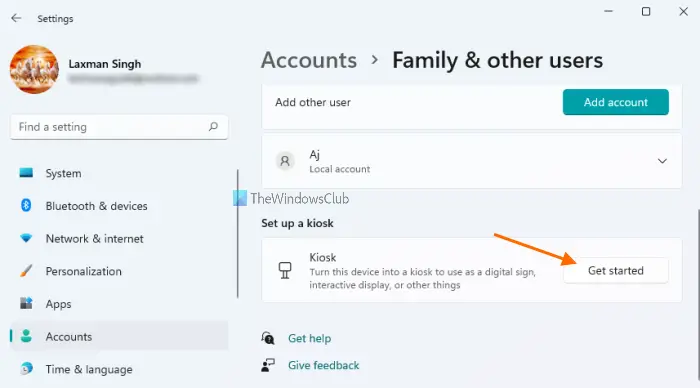Viewport: 700px width, 388px height.
Task: Open Laxman Singh profile picture
Action: coord(34,69)
